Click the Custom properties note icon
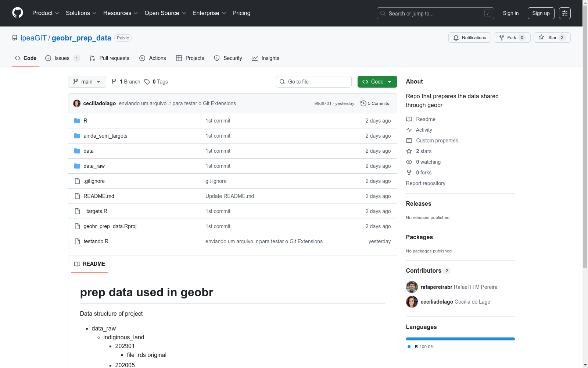The image size is (588, 368). (409, 141)
